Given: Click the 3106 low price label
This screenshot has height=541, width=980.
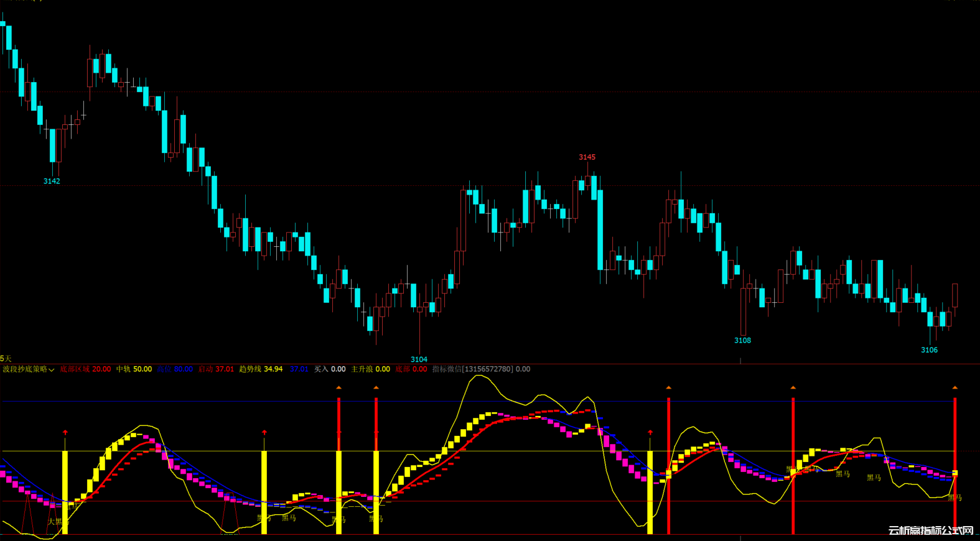Looking at the screenshot, I should (x=929, y=350).
